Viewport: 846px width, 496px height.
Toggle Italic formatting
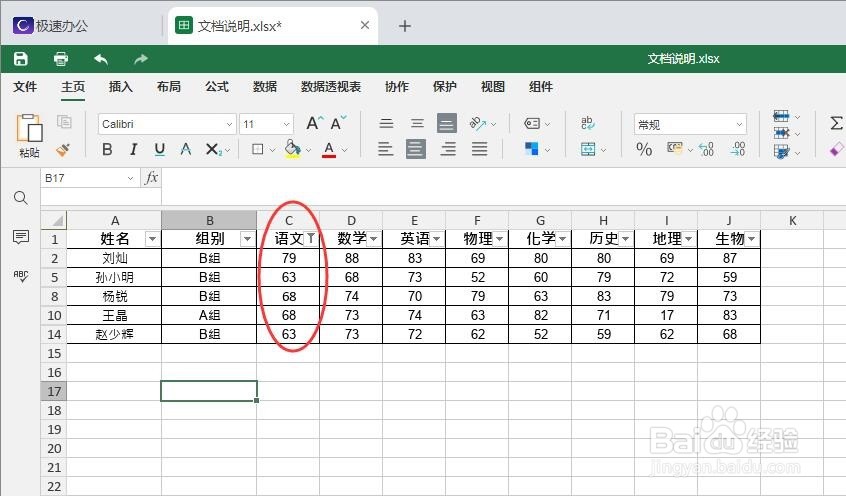133,150
